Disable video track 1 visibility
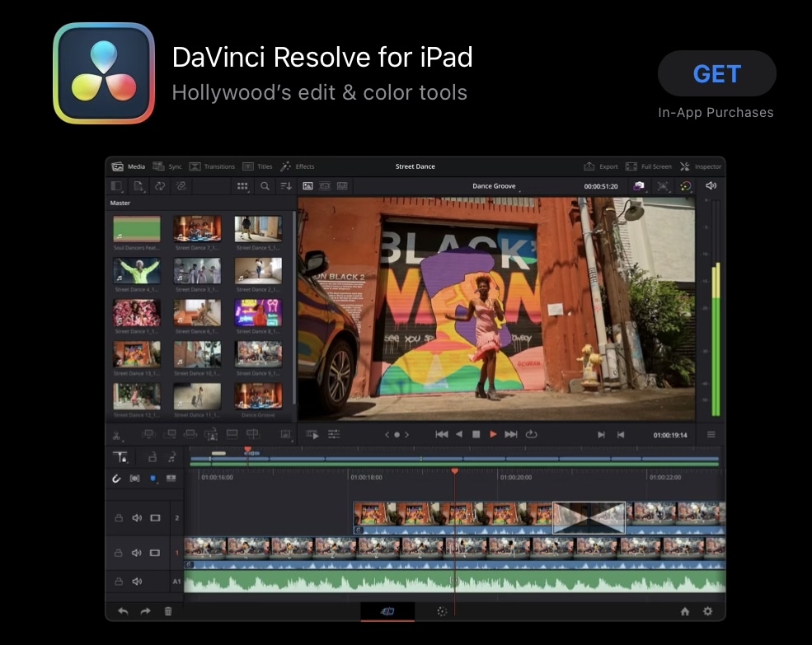Image resolution: width=812 pixels, height=645 pixels. 155,553
